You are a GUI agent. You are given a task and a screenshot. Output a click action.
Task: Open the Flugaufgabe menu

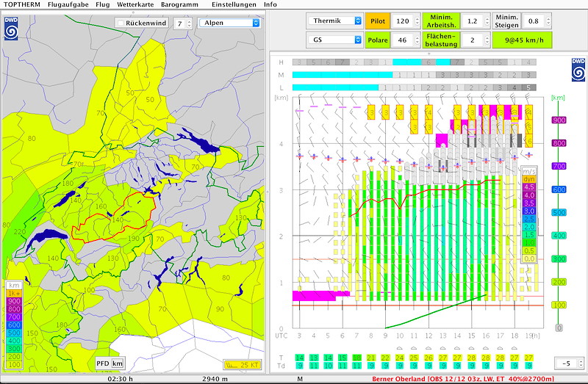[68, 4]
